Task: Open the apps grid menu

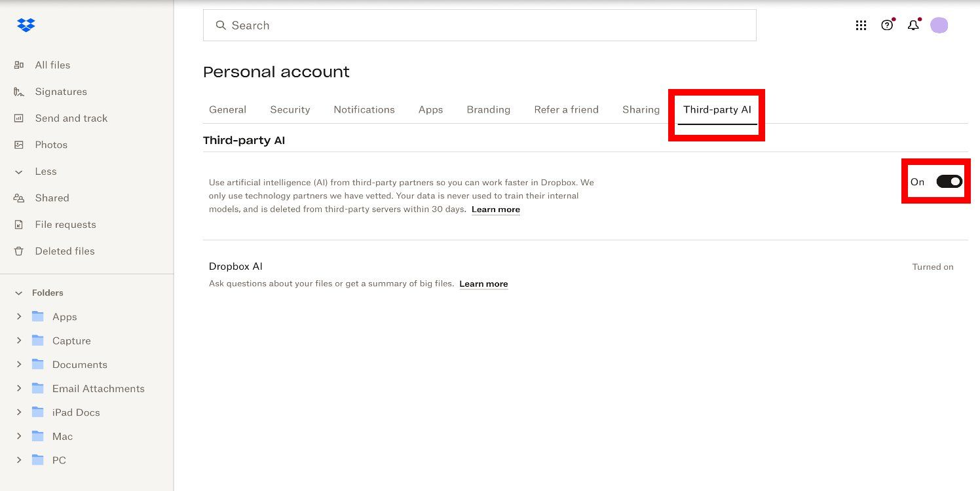Action: [861, 26]
